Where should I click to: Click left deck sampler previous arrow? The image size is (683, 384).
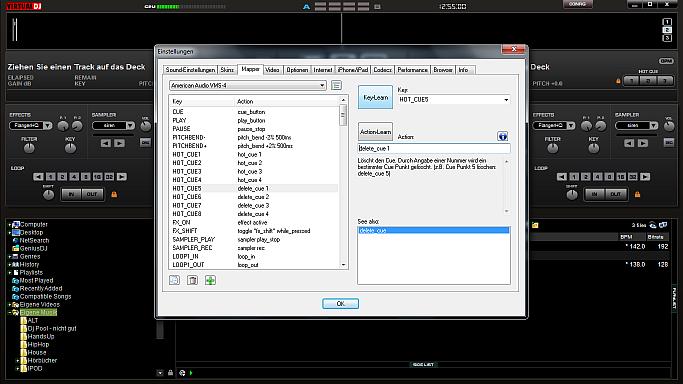(x=105, y=143)
